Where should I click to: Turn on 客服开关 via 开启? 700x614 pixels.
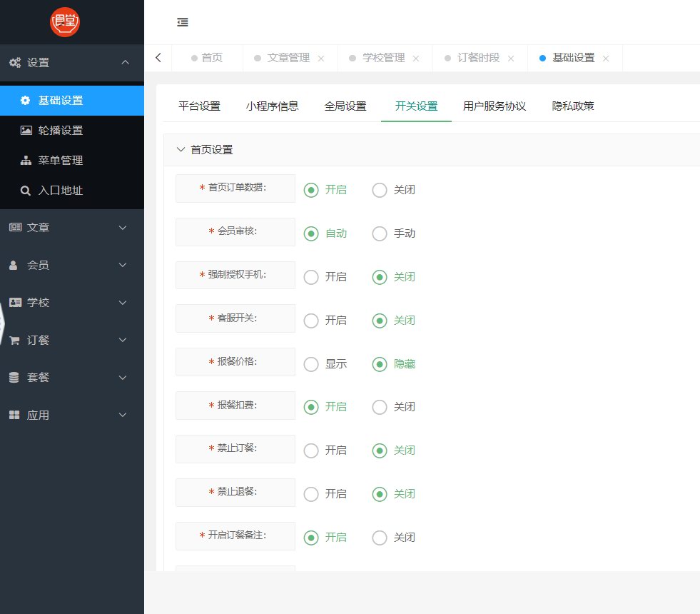coord(311,320)
